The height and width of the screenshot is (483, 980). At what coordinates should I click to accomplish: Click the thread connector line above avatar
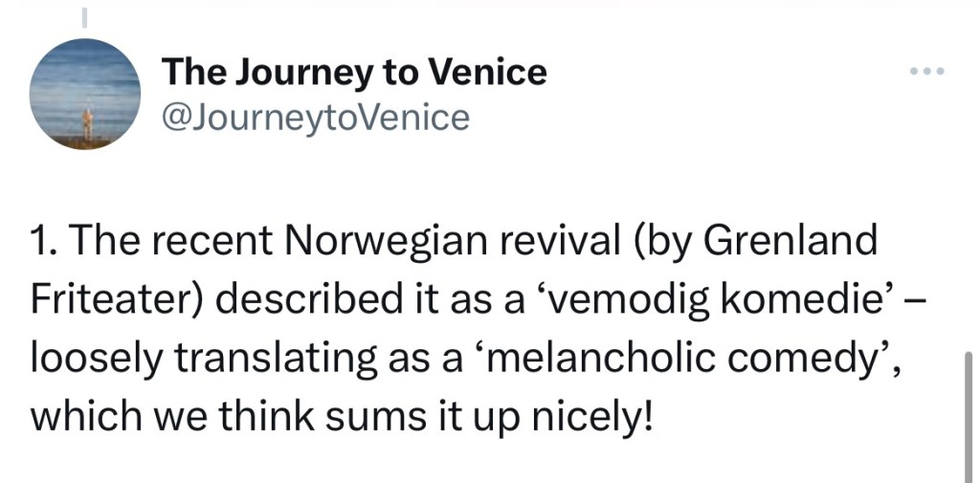83,17
